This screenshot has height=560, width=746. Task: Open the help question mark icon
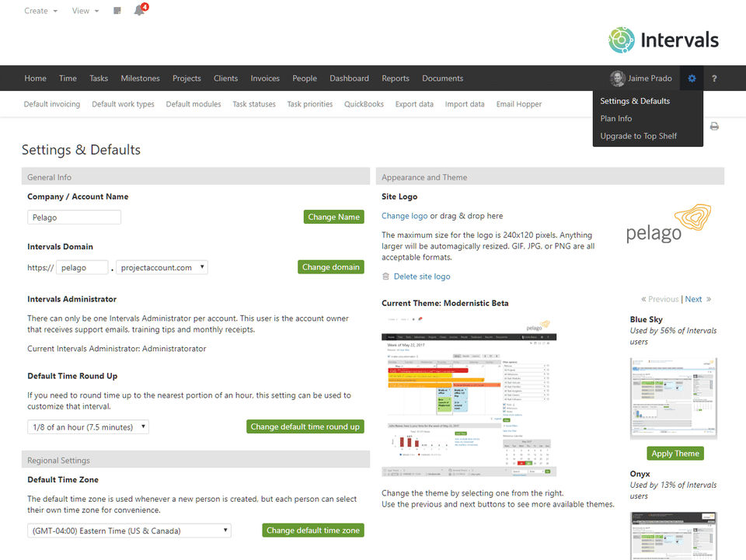(714, 78)
